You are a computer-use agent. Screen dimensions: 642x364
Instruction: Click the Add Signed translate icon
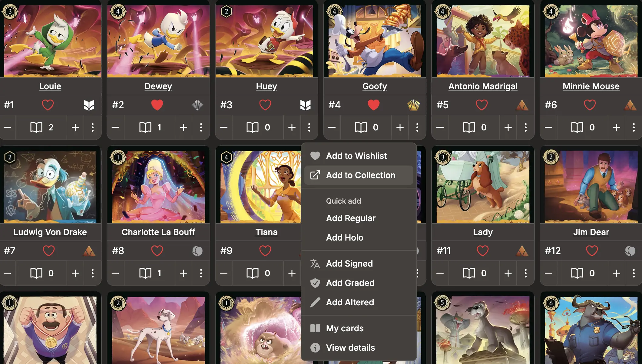click(x=315, y=264)
